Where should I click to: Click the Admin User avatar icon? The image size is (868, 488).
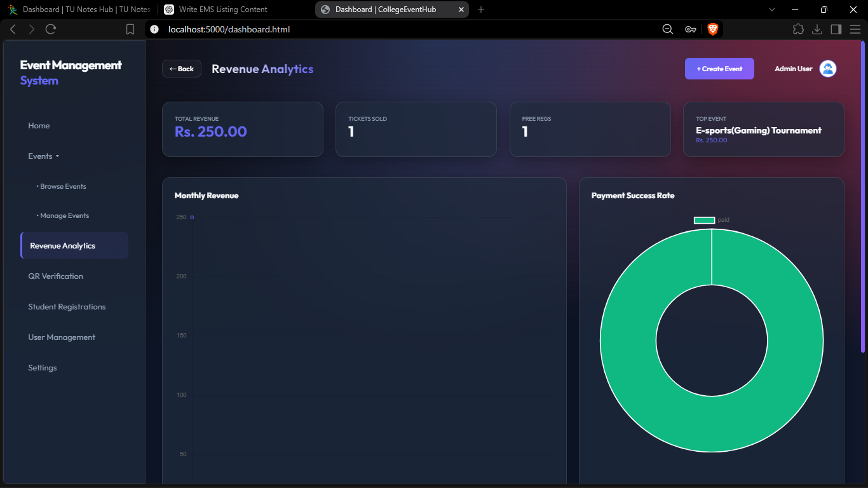point(828,69)
